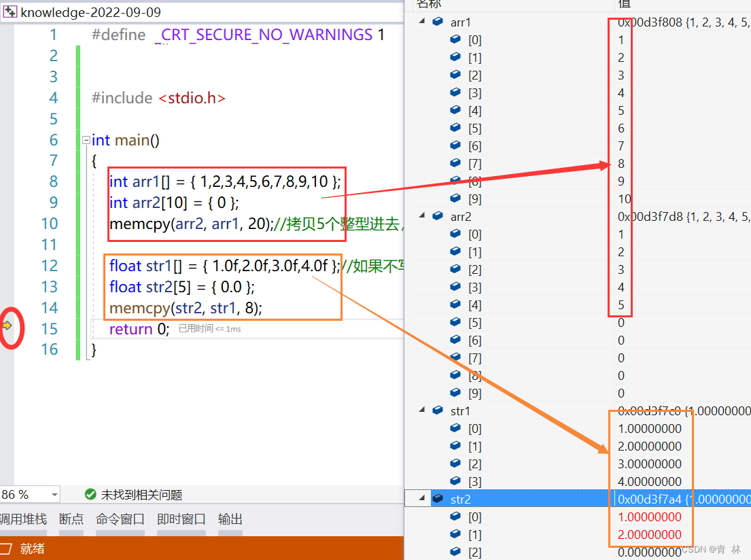Click cube icon of str1 element [1]
751x560 pixels.
455,446
